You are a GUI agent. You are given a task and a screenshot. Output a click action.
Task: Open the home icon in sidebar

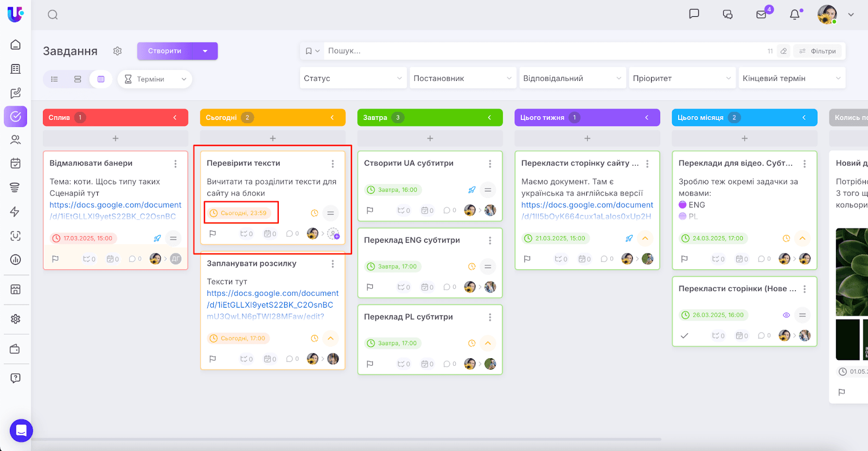pos(16,45)
